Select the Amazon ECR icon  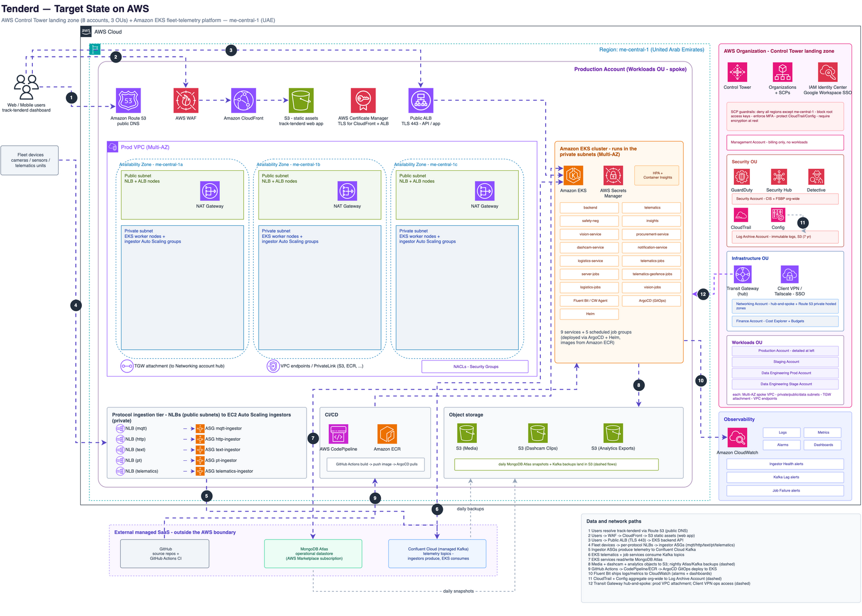pyautogui.click(x=387, y=434)
